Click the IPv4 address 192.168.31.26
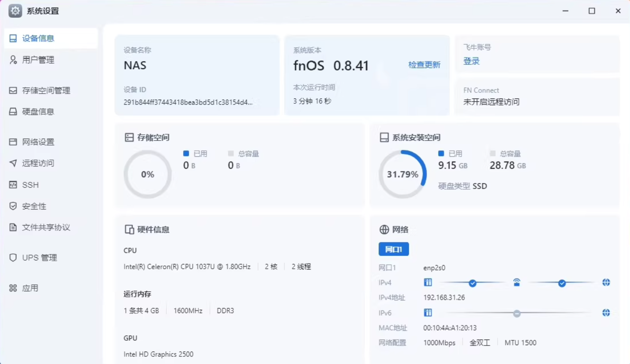 coord(444,297)
